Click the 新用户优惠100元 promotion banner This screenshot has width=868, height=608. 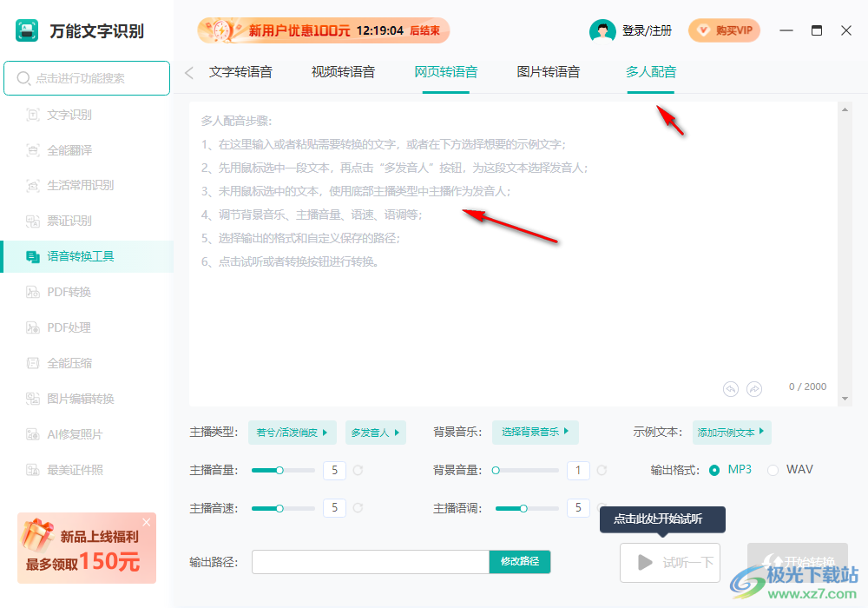point(323,30)
